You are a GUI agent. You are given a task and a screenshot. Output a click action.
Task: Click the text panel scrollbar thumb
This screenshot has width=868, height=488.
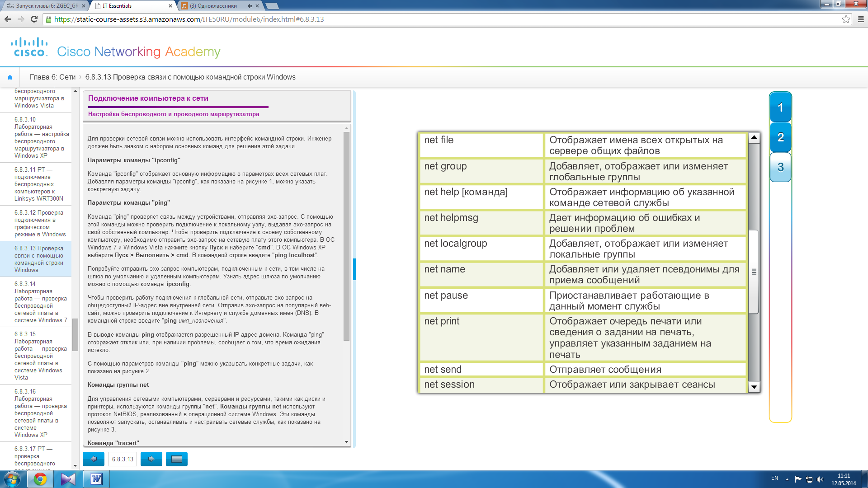click(x=347, y=236)
